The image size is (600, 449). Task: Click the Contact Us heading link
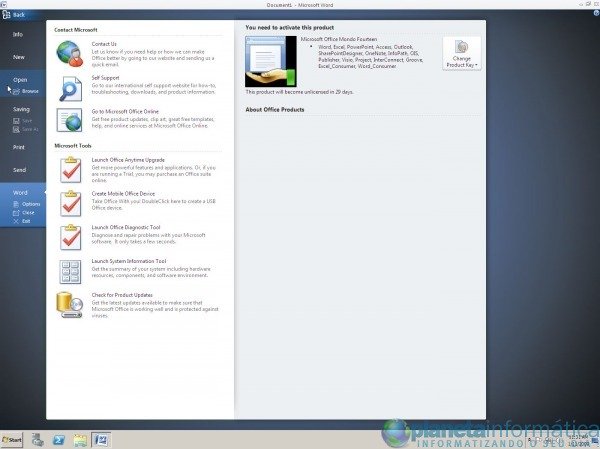click(x=104, y=44)
